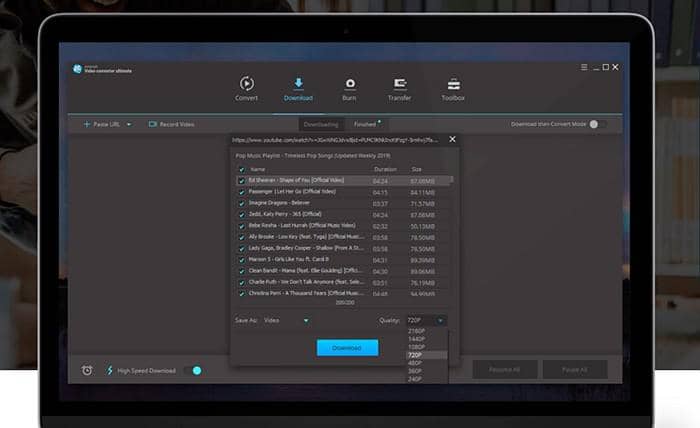Uncheck Imagine Dragons - Believer checkbox
Viewport: 700px width, 428px height.
[x=242, y=203]
